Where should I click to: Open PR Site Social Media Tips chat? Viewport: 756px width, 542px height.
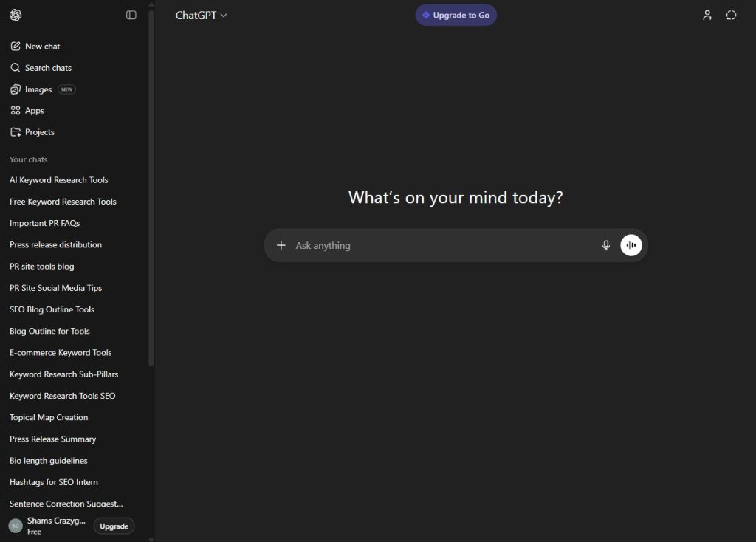click(x=73, y=288)
